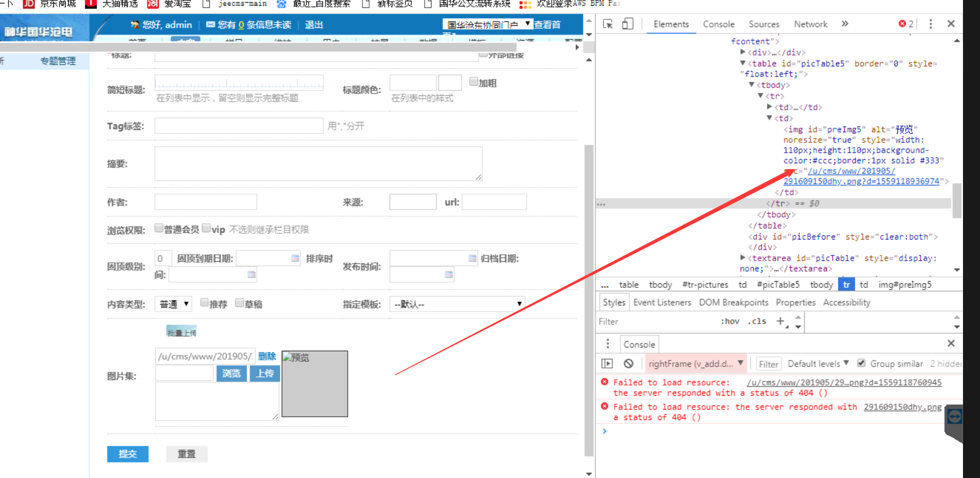Show the console sidebar panel icon
Viewport: 980px width, 478px height.
coord(607,364)
